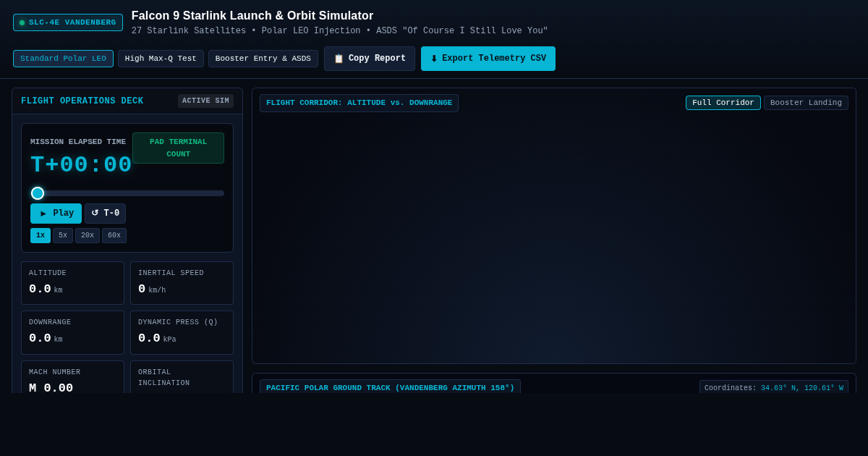Switch the chart to Booster Landing view
The height and width of the screenshot is (456, 868).
point(806,103)
